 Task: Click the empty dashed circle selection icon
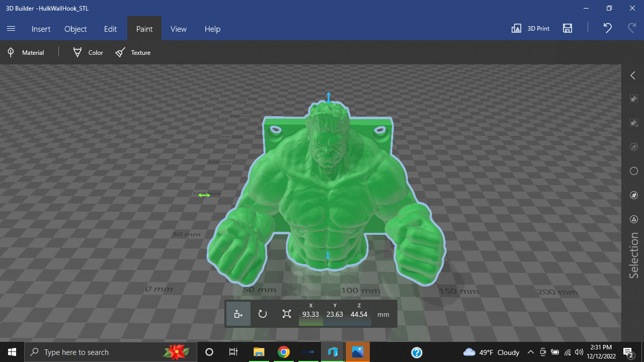pos(634,171)
